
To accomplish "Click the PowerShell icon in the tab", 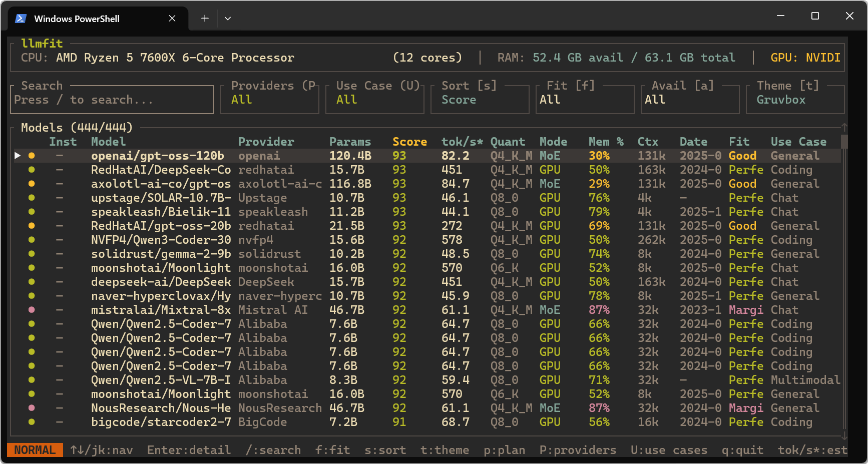I will [x=21, y=19].
